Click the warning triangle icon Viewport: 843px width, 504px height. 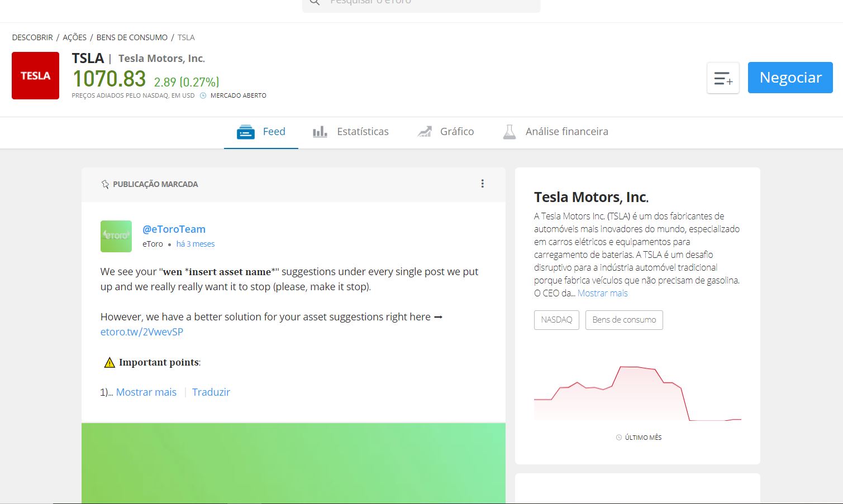pos(109,362)
